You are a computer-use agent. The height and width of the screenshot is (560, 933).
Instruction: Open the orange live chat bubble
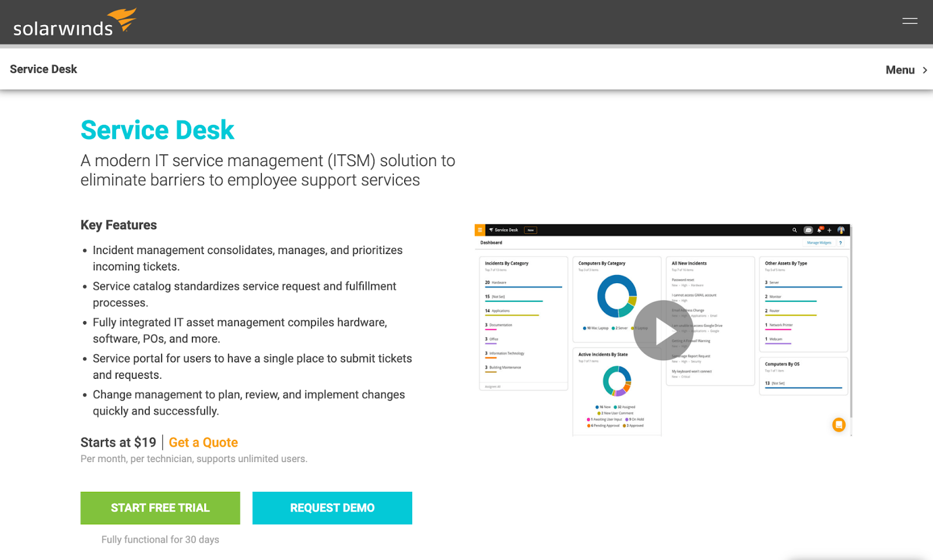point(839,425)
